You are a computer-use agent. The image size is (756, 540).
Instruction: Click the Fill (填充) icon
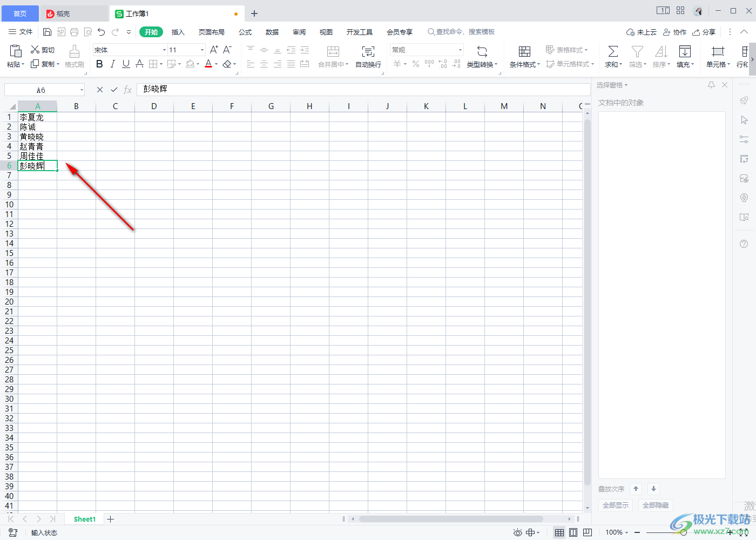(x=685, y=52)
